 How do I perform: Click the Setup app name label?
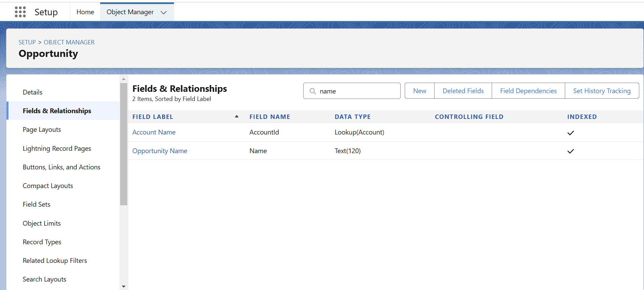[46, 12]
